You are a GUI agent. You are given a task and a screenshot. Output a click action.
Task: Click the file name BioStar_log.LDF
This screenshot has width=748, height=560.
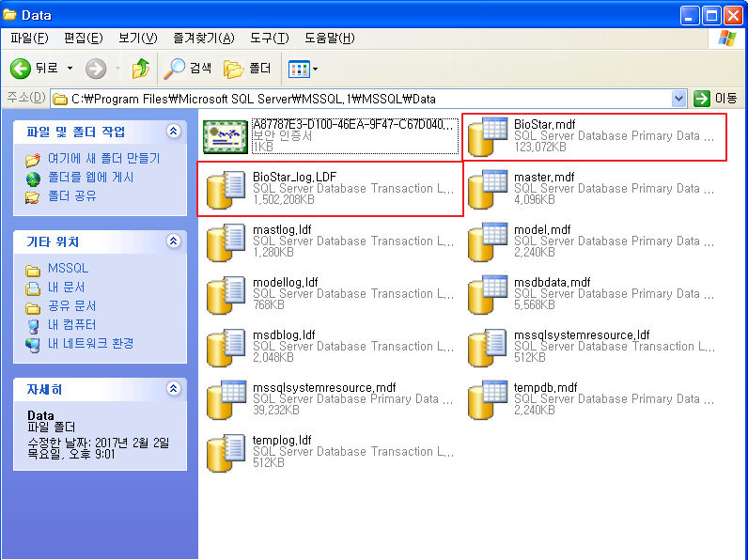(x=294, y=177)
